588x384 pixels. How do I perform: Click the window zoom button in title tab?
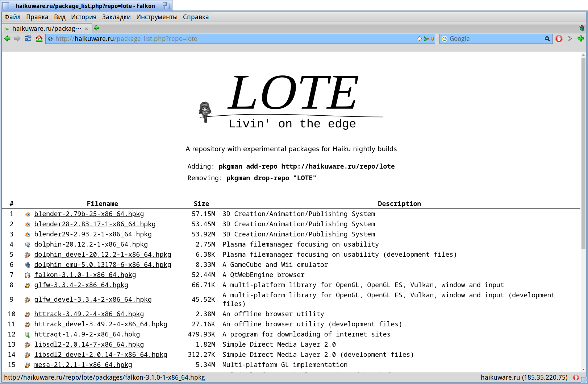click(x=166, y=5)
